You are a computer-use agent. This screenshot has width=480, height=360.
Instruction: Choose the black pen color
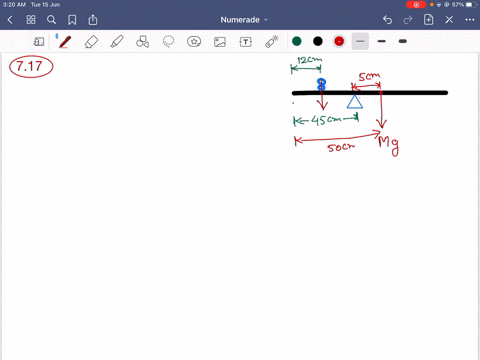pos(318,41)
